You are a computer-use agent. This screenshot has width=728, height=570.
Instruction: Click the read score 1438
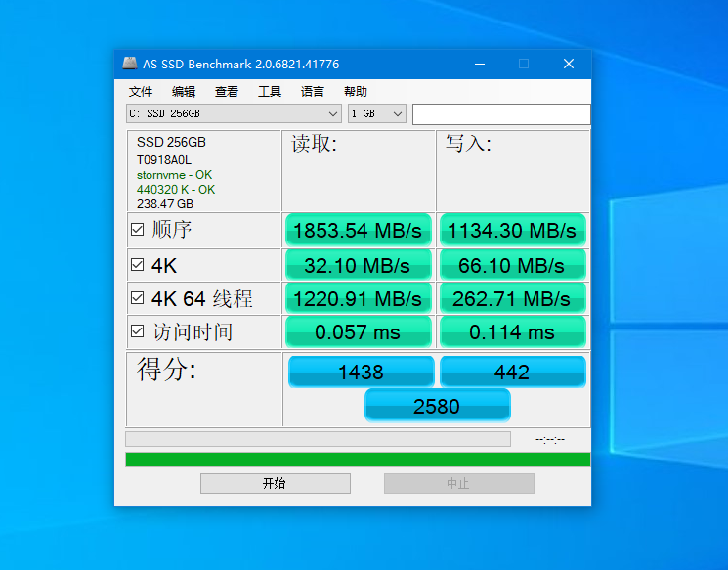[362, 373]
